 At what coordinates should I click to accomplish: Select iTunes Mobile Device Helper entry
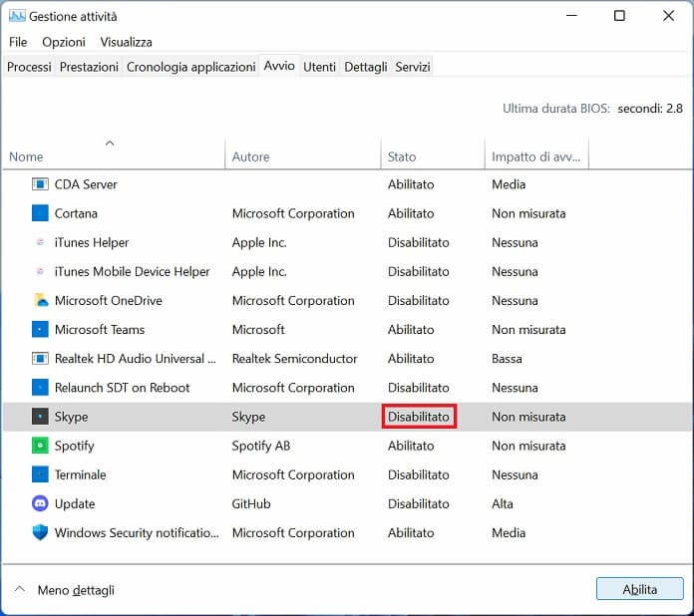(x=132, y=271)
